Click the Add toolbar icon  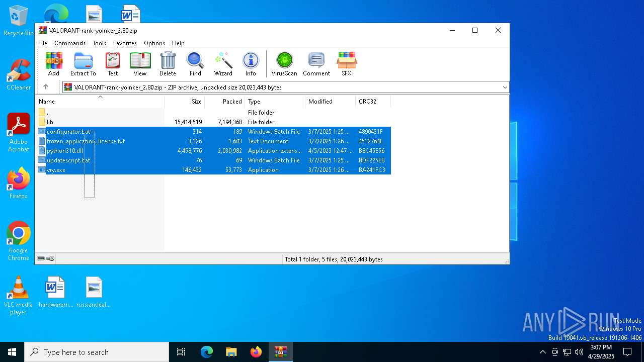click(x=54, y=64)
